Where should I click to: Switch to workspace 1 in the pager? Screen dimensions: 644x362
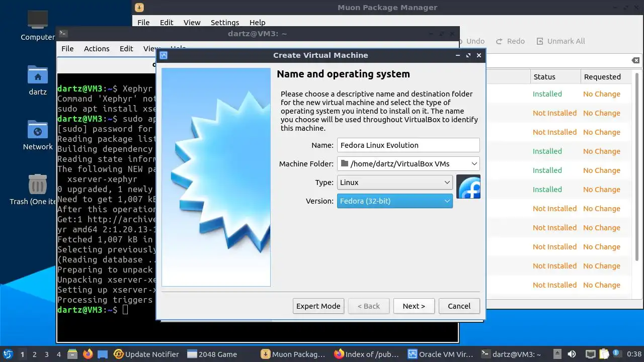tap(22, 354)
